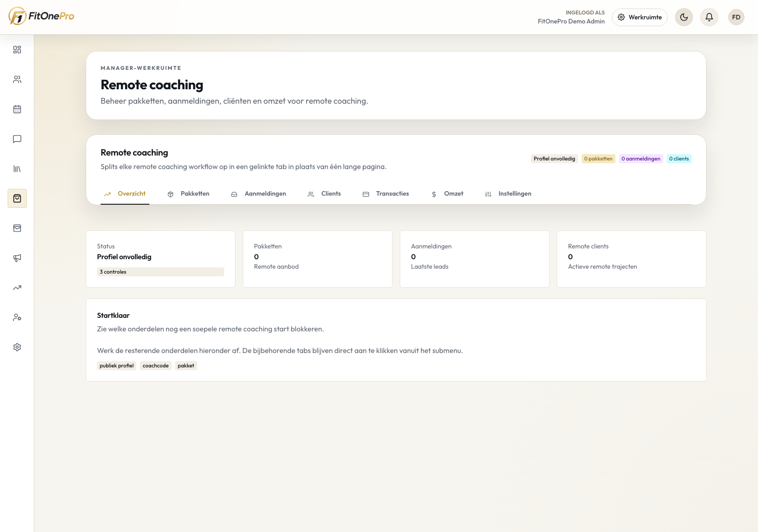Click the 0 pakketten badge

coord(598,159)
